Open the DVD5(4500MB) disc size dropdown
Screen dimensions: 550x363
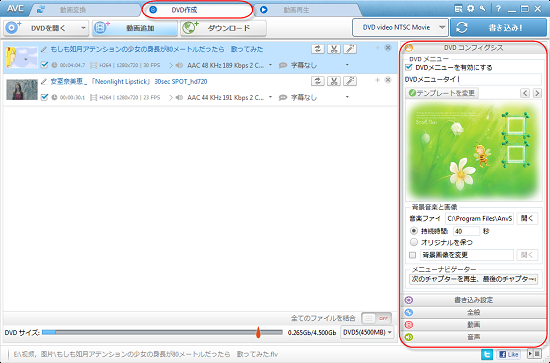(367, 332)
